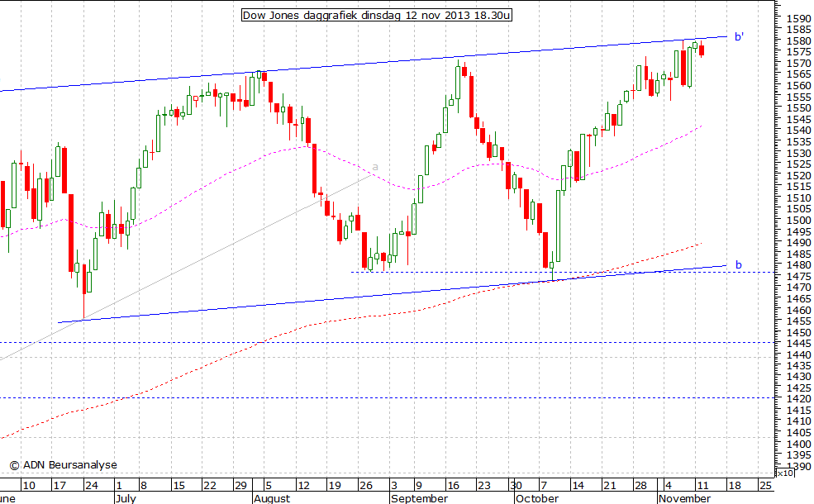814x504 pixels.
Task: Pick price label '1410' on price axis
Action: click(x=798, y=421)
